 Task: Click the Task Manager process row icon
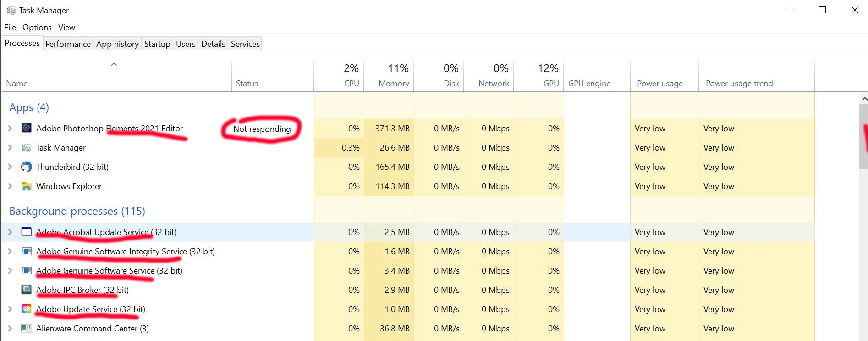point(27,148)
